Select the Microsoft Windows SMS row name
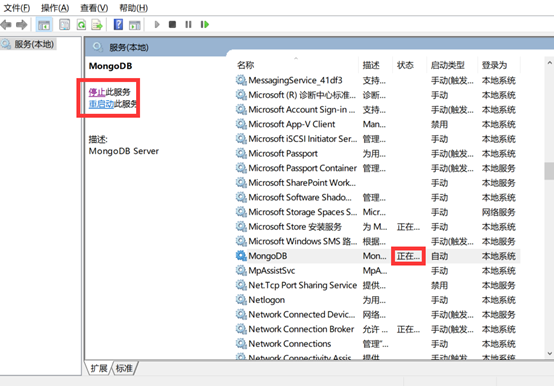The width and height of the screenshot is (554, 386). click(x=302, y=241)
